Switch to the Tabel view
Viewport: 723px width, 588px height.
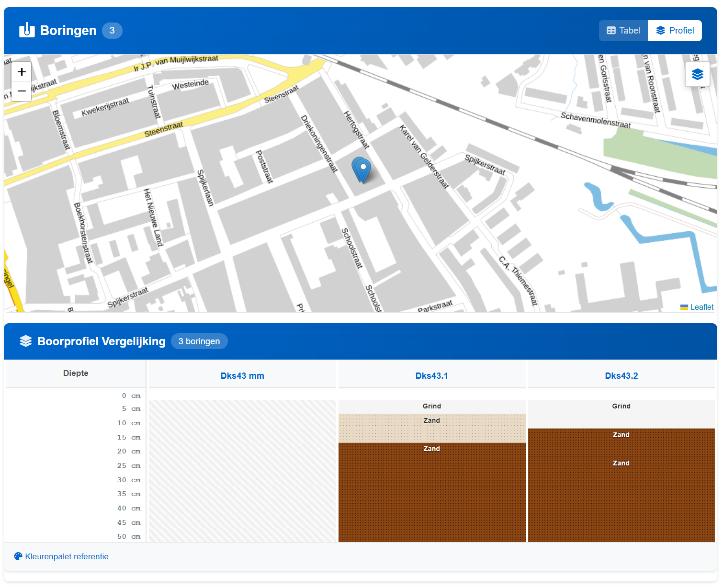623,31
